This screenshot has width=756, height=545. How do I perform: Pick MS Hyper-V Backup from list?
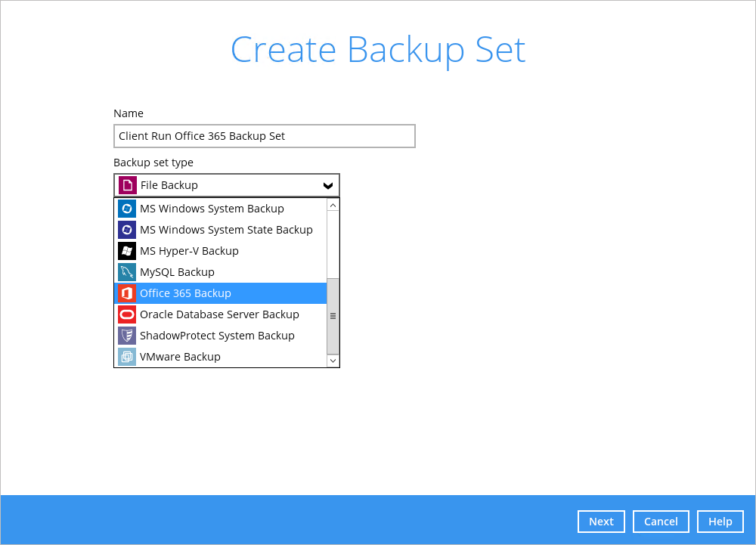click(x=220, y=251)
